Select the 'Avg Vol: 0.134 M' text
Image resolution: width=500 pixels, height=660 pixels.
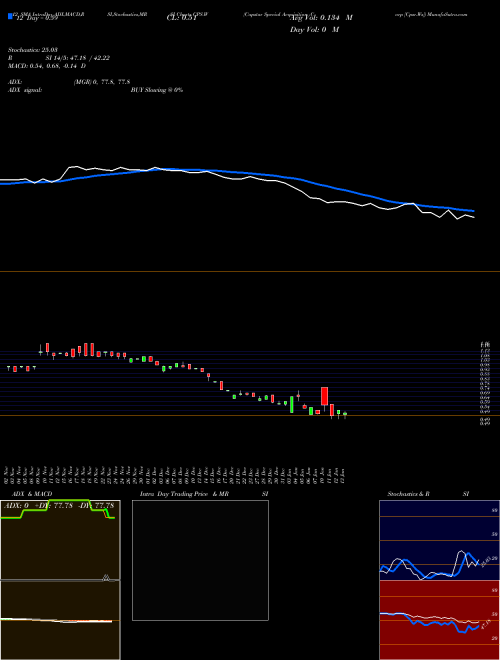pyautogui.click(x=321, y=18)
